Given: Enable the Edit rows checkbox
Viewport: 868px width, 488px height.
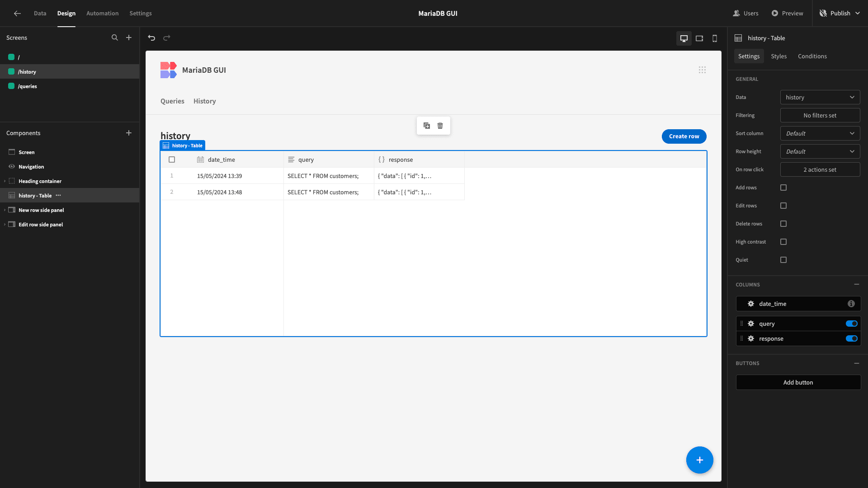Looking at the screenshot, I should pyautogui.click(x=783, y=206).
